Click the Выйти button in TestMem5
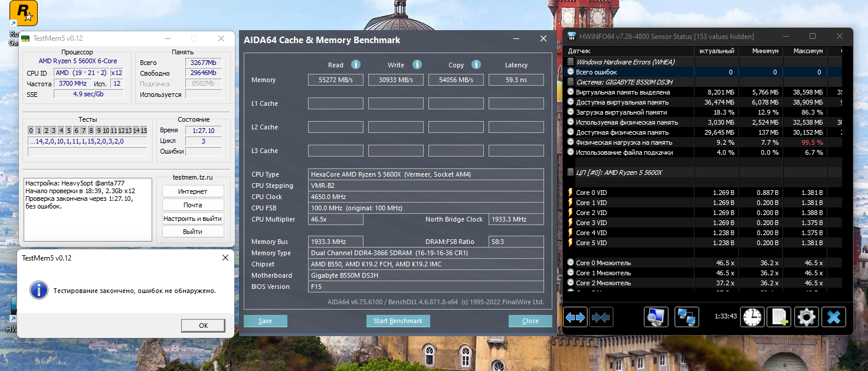The image size is (868, 371). 193,232
